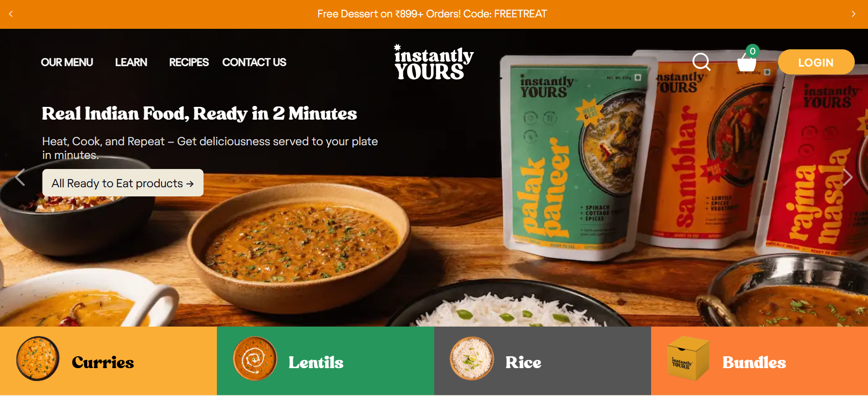Click All Ready to Eat products button
The height and width of the screenshot is (396, 868).
coord(123,183)
